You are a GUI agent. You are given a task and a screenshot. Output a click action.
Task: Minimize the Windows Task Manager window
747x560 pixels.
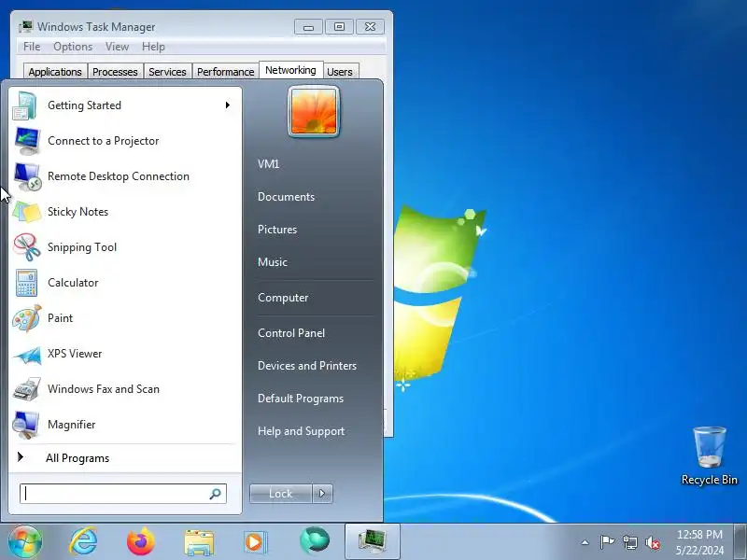click(x=309, y=27)
